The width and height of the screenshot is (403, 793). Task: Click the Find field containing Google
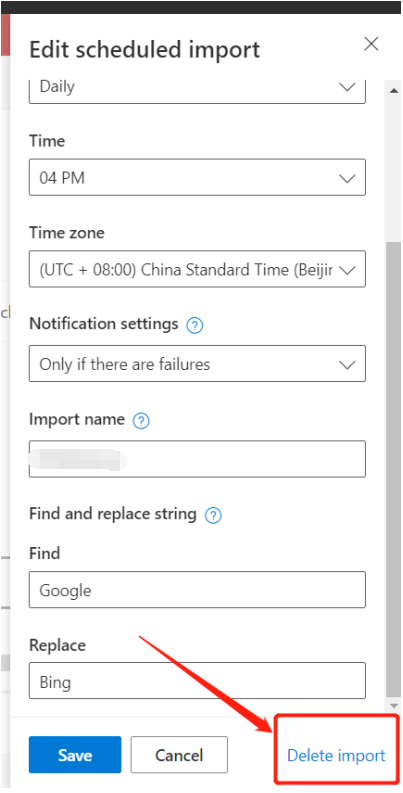click(x=197, y=590)
